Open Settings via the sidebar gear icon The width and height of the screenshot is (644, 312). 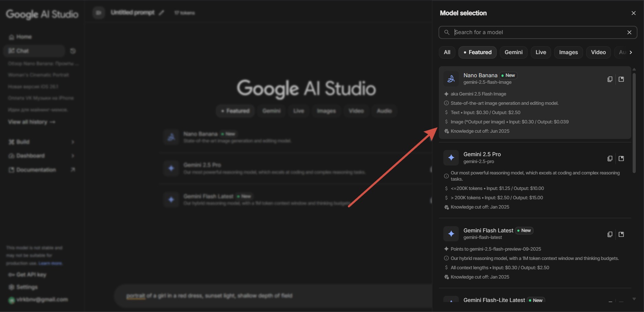point(11,287)
